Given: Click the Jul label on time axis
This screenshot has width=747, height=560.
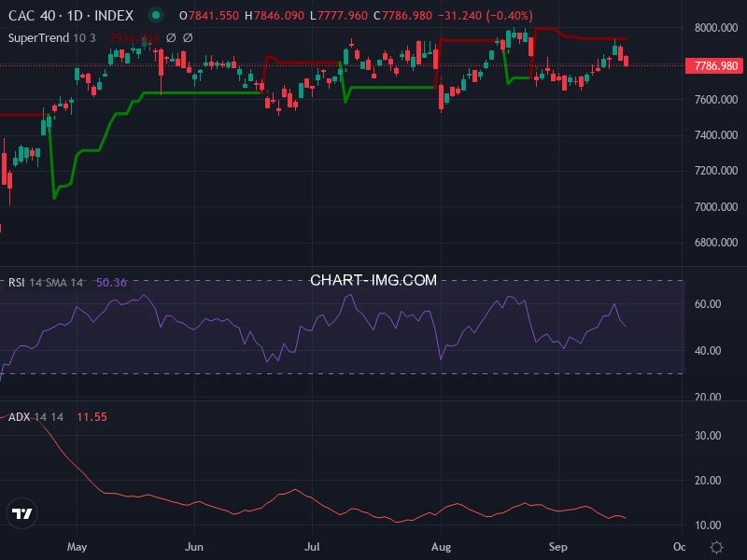Looking at the screenshot, I should [x=313, y=545].
